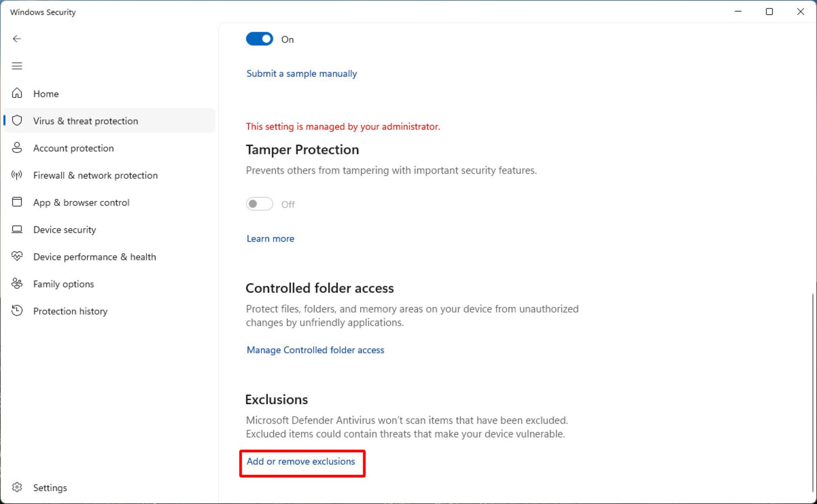This screenshot has height=504, width=817.
Task: Maximize the Windows Security window
Action: point(769,11)
